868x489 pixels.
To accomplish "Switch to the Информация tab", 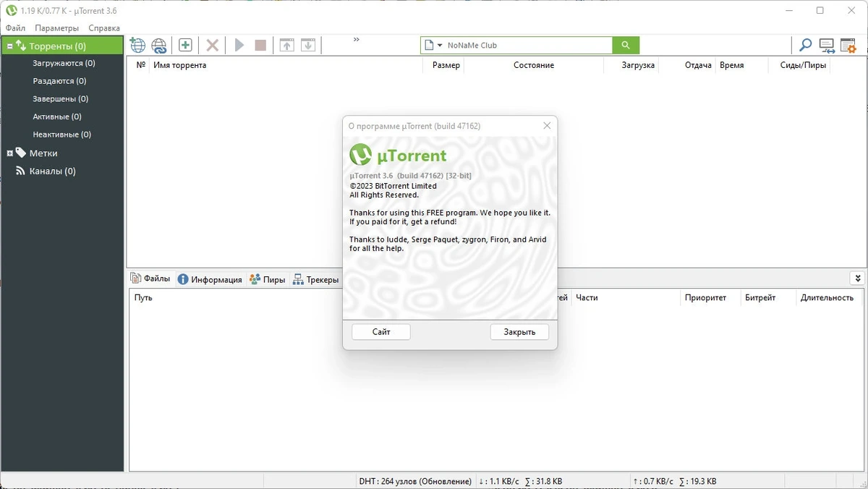I will coord(210,279).
